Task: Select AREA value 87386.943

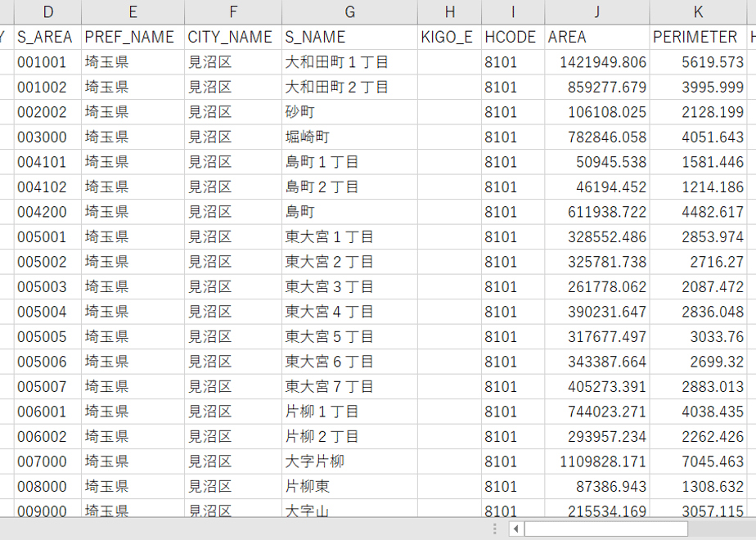Action: [x=597, y=487]
